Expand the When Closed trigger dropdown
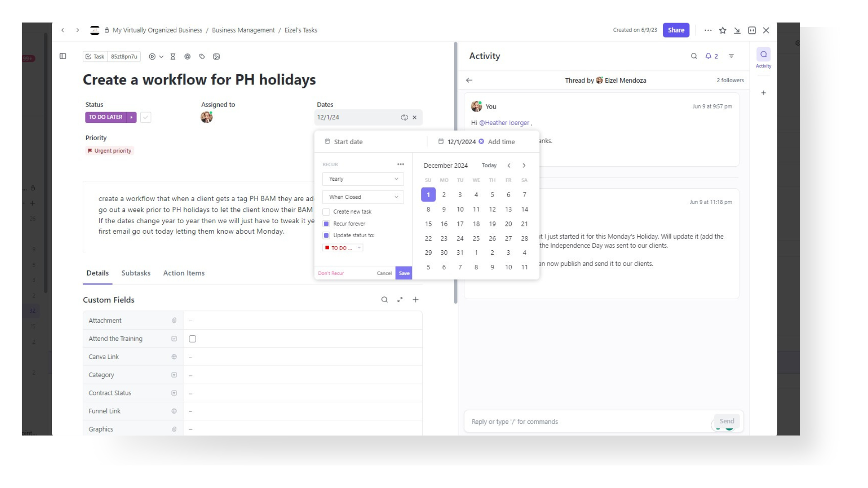Viewport: 868px width, 488px height. (363, 197)
